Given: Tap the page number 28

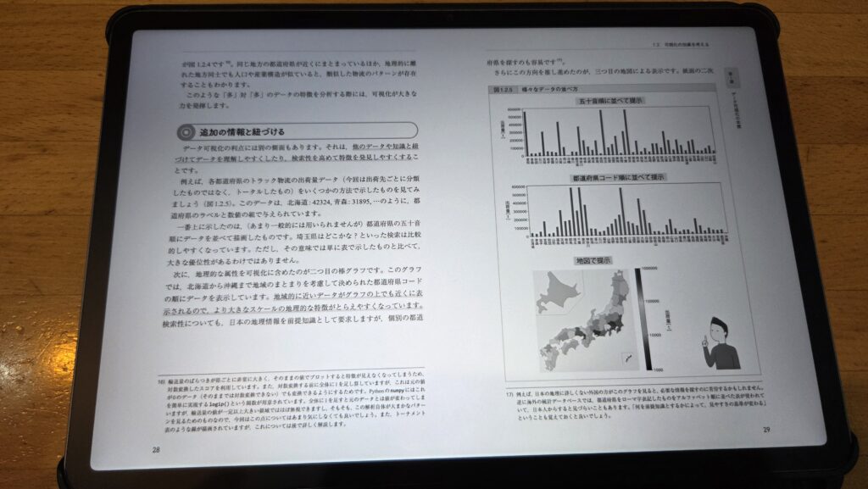Looking at the screenshot, I should tap(156, 450).
